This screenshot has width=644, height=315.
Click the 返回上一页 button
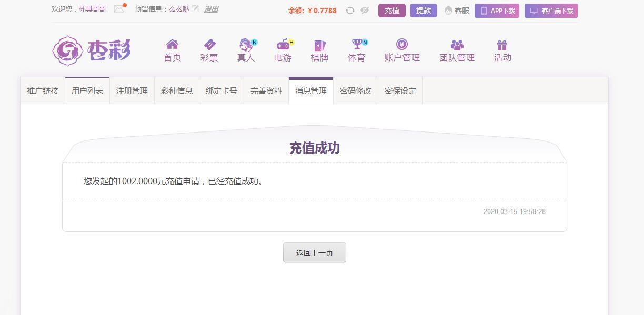(x=315, y=252)
